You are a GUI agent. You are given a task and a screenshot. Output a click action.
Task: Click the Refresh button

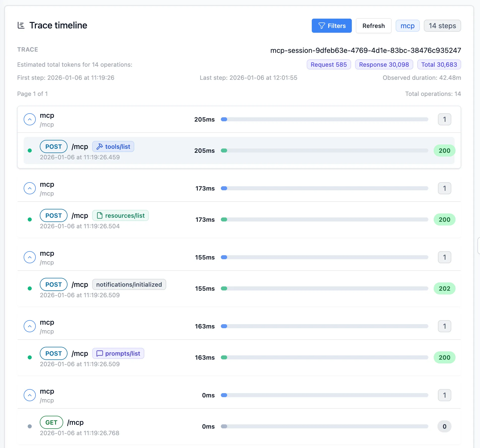(373, 25)
